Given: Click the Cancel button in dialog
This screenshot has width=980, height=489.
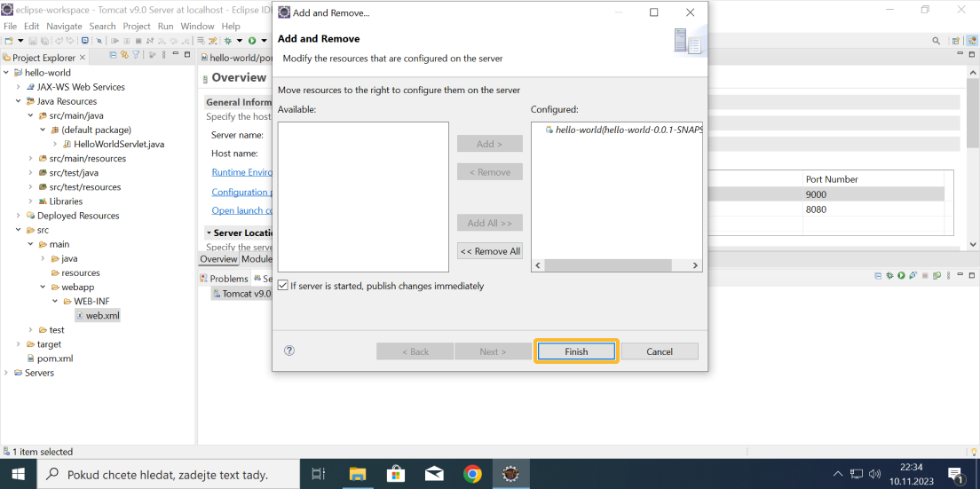Looking at the screenshot, I should (x=660, y=351).
